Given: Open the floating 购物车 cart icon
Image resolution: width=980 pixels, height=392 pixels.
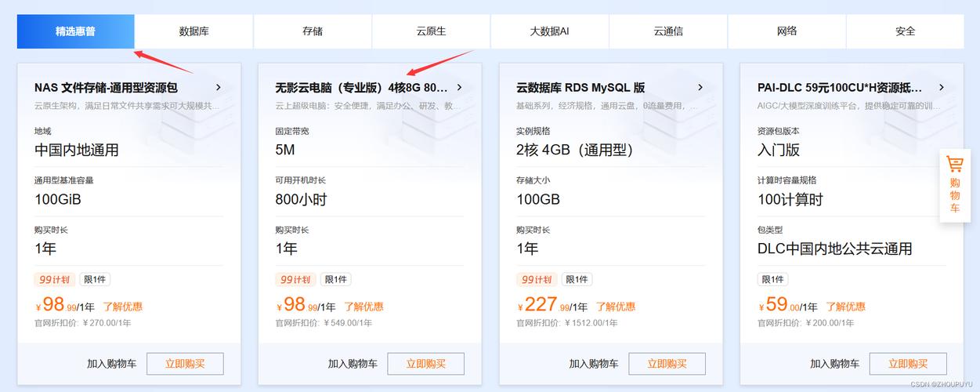Looking at the screenshot, I should 954,185.
